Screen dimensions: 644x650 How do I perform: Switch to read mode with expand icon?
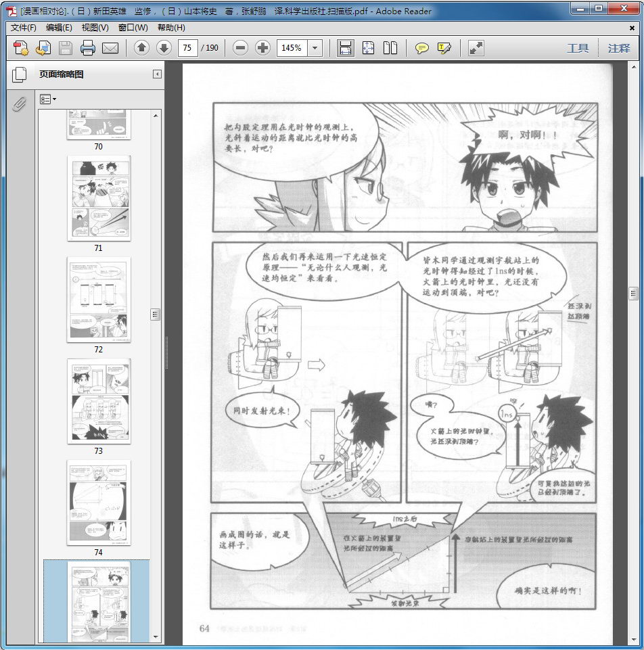point(476,48)
